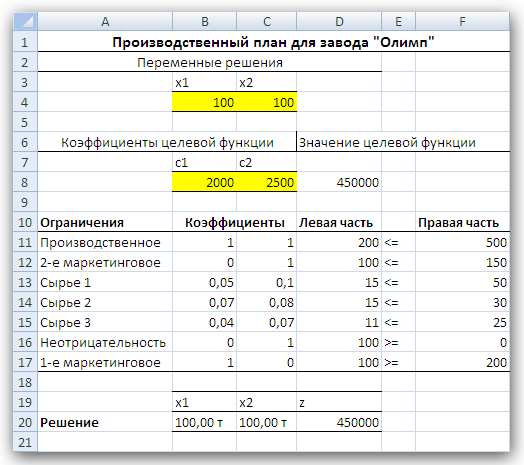Select left-part value 200 in Производственное row
The image size is (524, 465).
[x=339, y=242]
